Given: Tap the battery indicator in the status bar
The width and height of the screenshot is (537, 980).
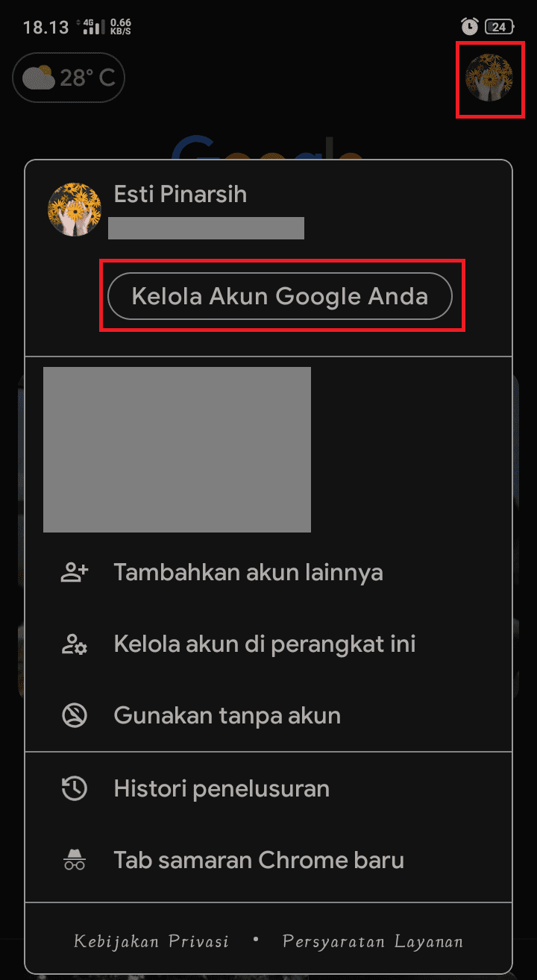Looking at the screenshot, I should 500,27.
